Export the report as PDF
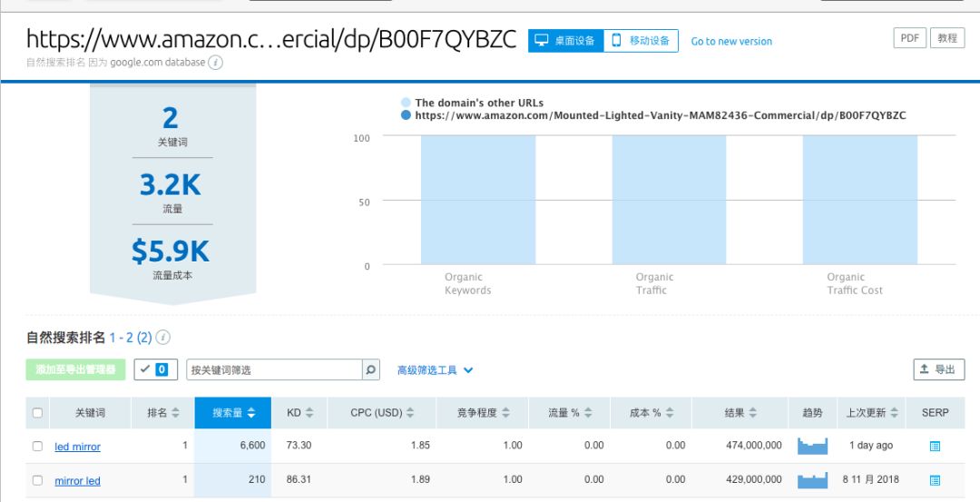This screenshot has width=980, height=502. 909,38
